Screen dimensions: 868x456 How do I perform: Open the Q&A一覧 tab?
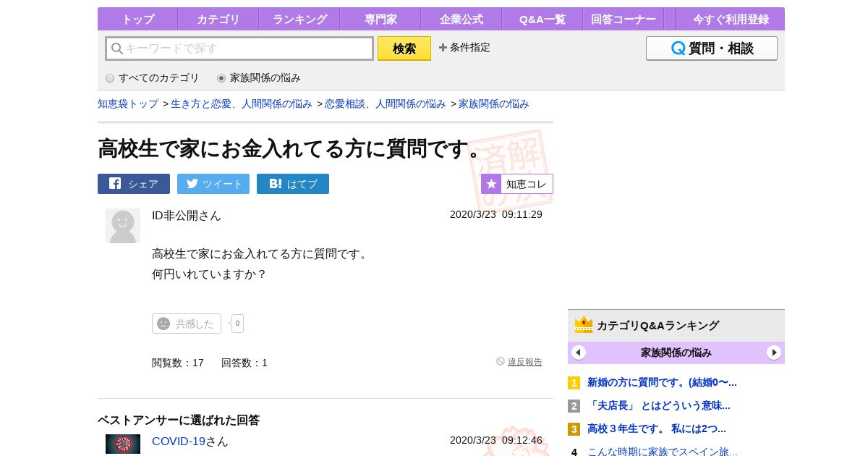point(542,20)
